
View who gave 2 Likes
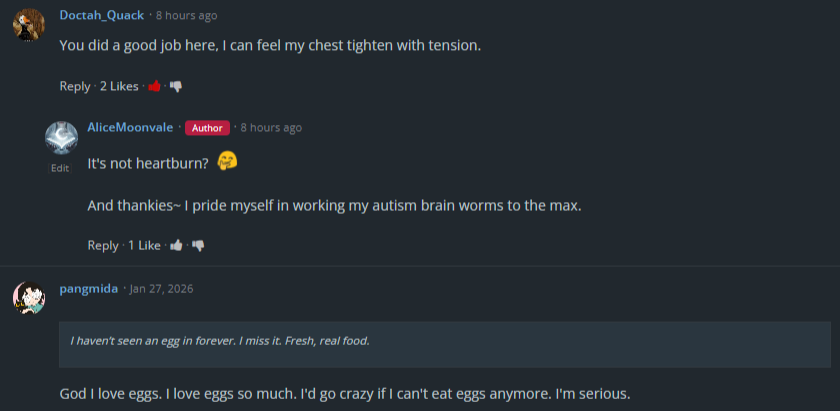click(x=119, y=86)
